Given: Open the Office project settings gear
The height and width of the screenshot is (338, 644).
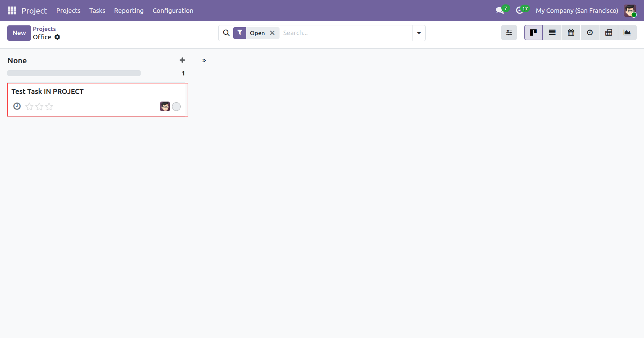Looking at the screenshot, I should 57,37.
